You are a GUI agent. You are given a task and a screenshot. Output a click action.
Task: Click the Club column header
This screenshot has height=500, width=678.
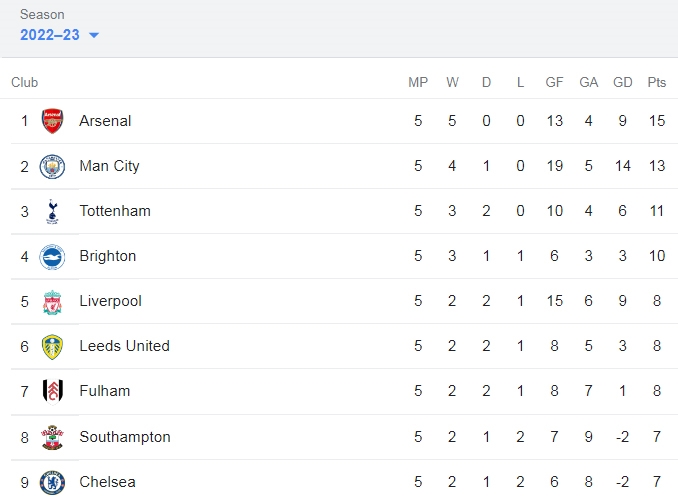coord(25,82)
